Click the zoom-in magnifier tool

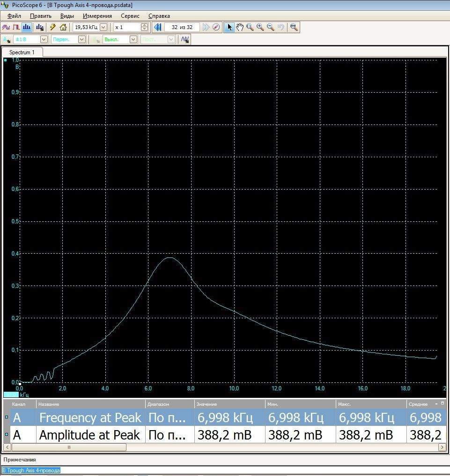pos(260,27)
